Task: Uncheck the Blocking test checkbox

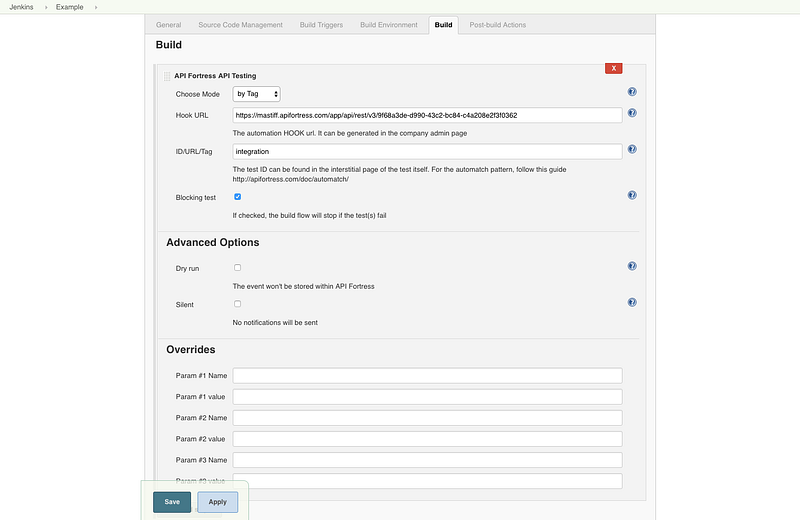Action: [237, 197]
